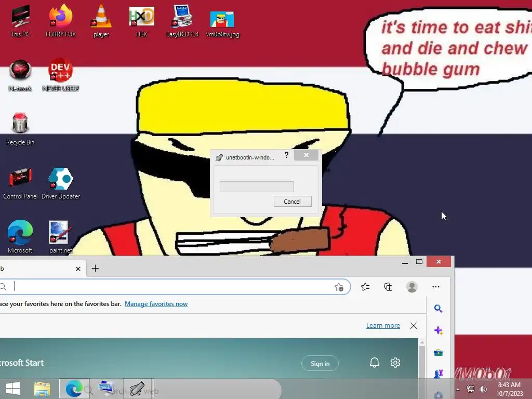Open the Edge sidebar Games chess icon
The image size is (532, 399).
coord(438,374)
